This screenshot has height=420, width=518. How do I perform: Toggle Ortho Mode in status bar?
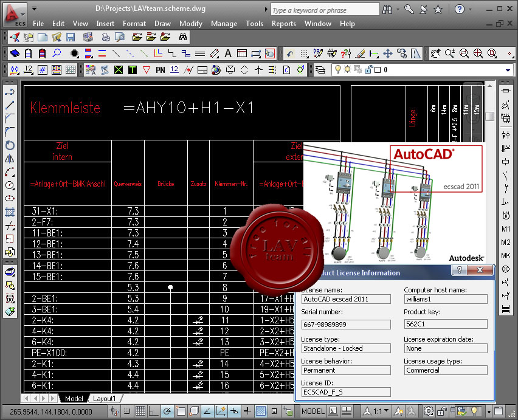[x=154, y=411]
